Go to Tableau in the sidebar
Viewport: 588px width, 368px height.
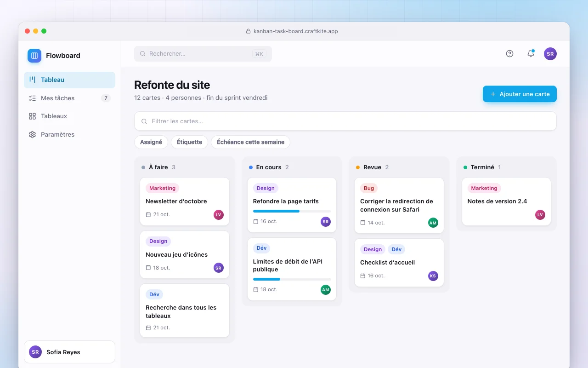[x=69, y=80]
